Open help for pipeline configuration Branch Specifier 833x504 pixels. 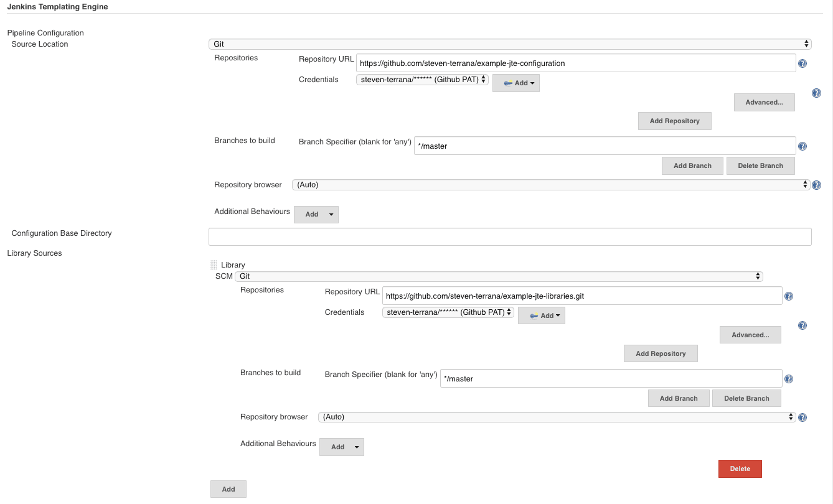(x=802, y=146)
